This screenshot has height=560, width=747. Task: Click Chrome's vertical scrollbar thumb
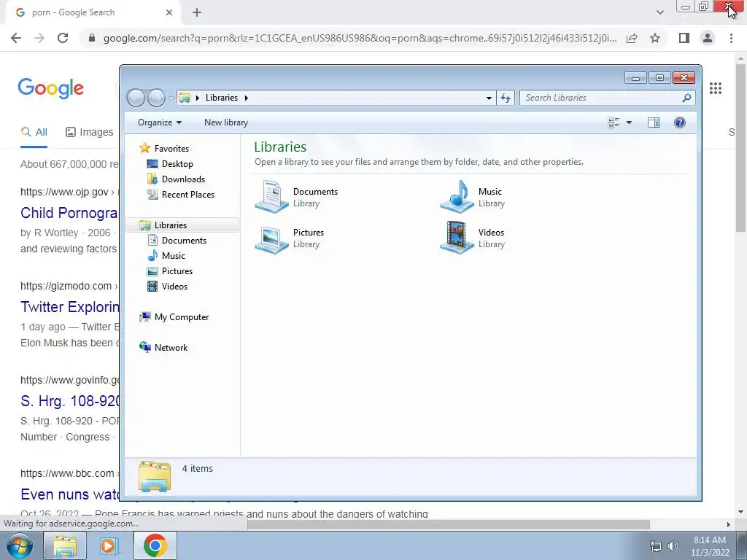[741, 147]
